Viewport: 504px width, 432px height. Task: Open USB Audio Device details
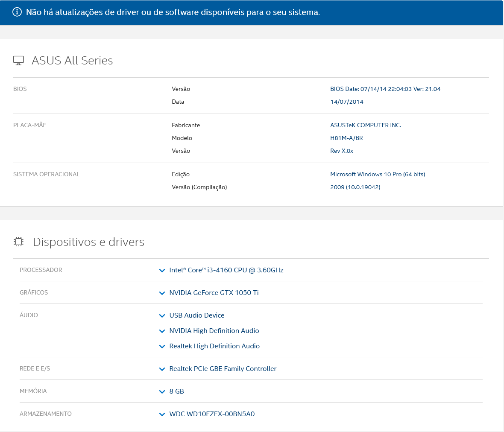(197, 315)
